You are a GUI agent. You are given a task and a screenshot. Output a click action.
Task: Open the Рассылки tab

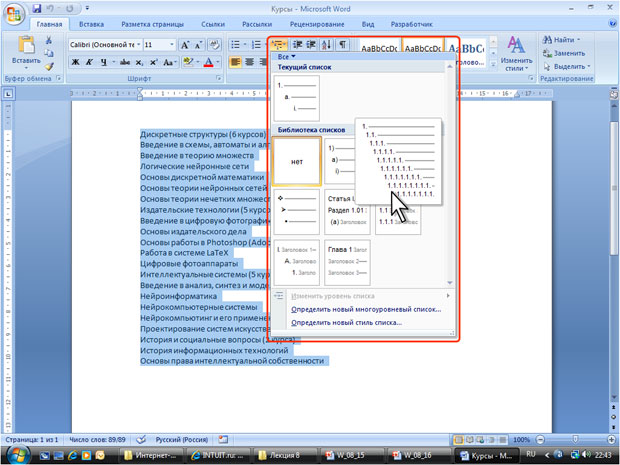257,24
